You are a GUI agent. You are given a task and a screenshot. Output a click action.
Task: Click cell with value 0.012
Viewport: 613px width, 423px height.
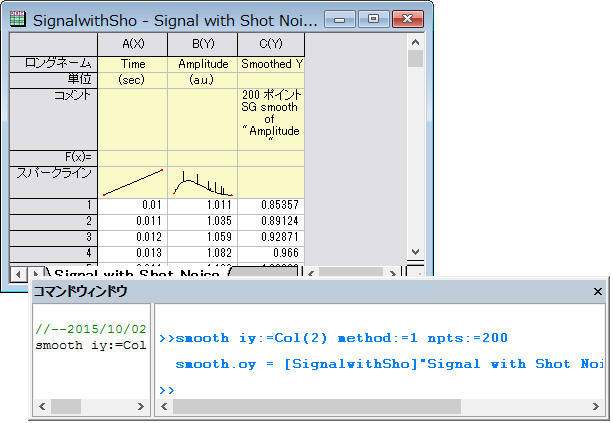pyautogui.click(x=133, y=238)
